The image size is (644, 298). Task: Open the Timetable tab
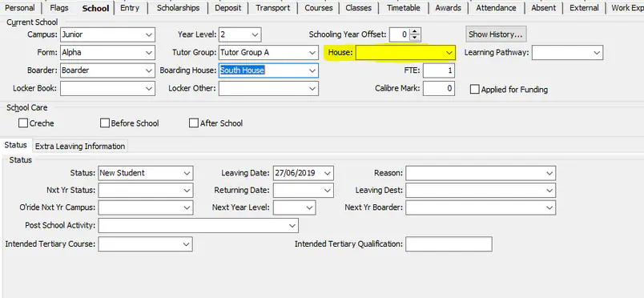(x=404, y=8)
